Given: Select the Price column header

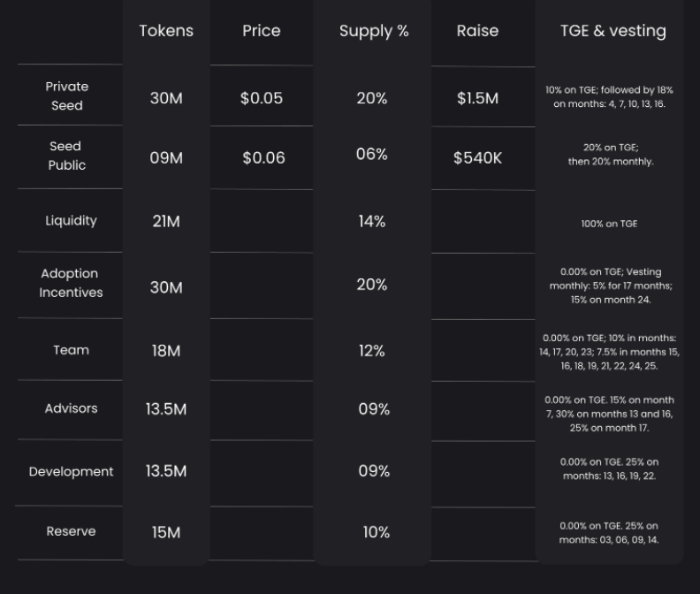Looking at the screenshot, I should [x=262, y=31].
